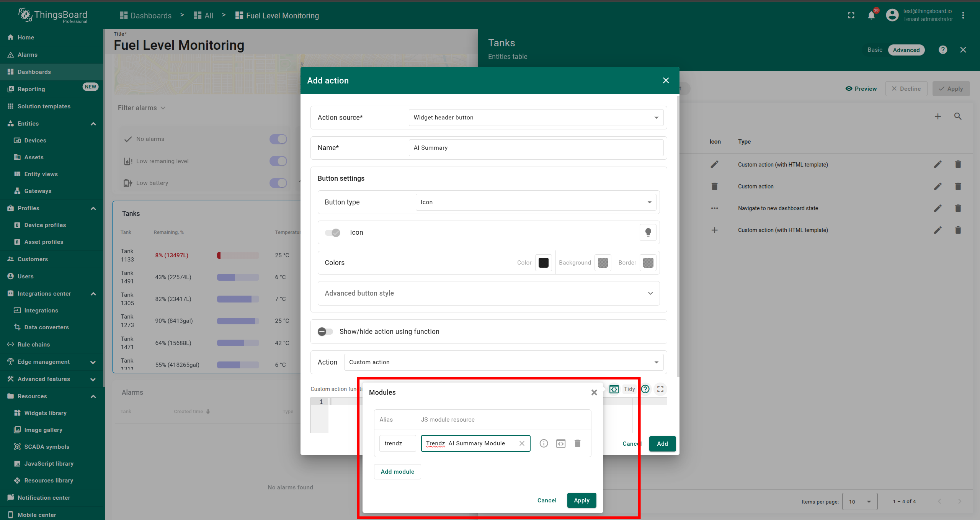Open module source code icon
Image resolution: width=980 pixels, height=520 pixels.
pyautogui.click(x=561, y=443)
